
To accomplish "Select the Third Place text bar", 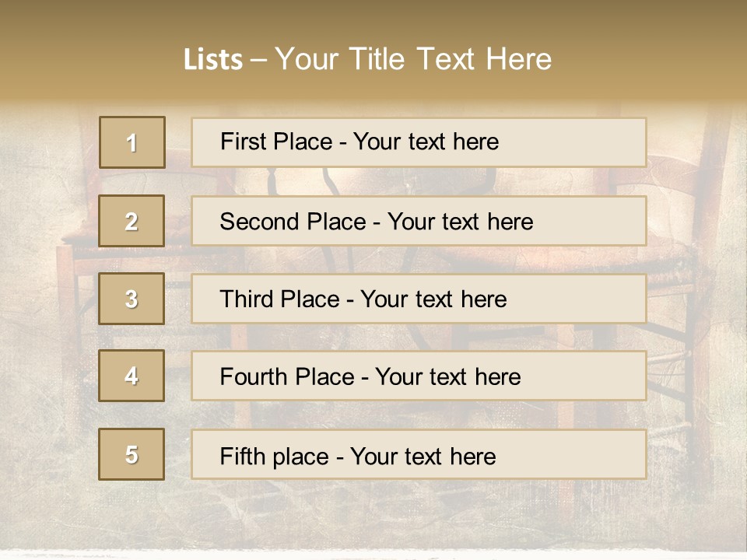I will click(419, 299).
